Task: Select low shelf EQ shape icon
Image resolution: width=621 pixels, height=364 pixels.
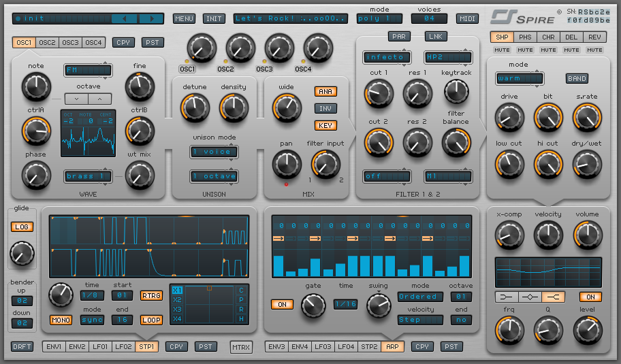Action: (507, 297)
